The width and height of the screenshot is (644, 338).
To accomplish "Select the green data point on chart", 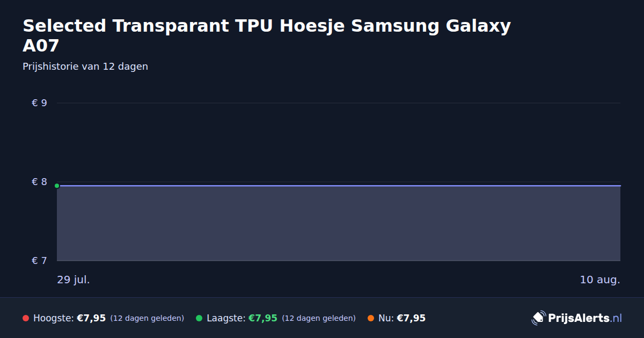I will tap(57, 186).
